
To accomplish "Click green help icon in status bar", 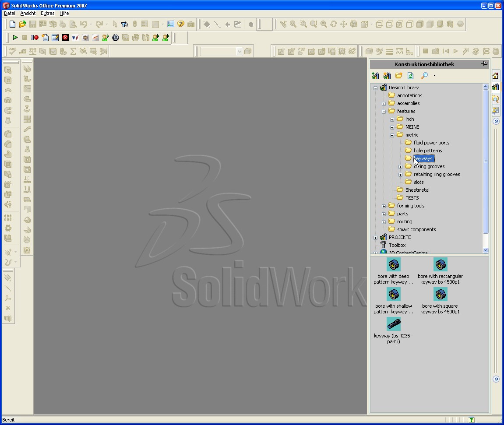I will [x=471, y=420].
